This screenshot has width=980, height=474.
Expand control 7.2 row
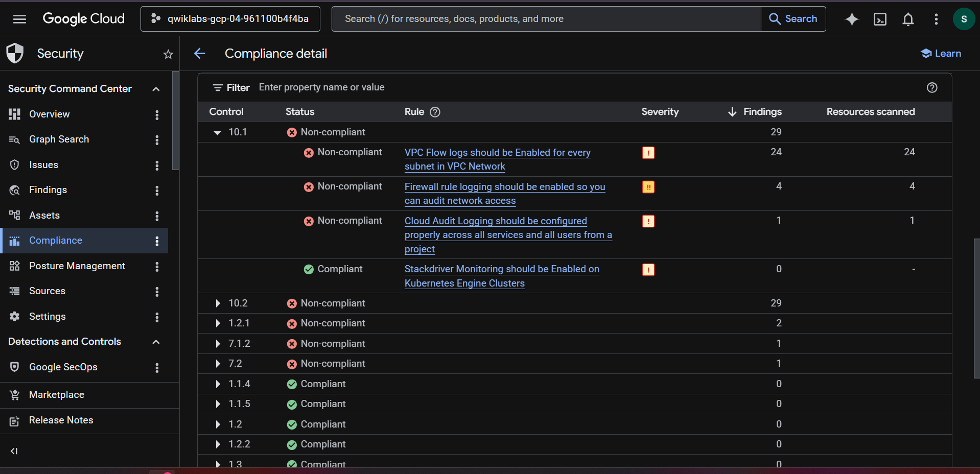[x=218, y=364]
